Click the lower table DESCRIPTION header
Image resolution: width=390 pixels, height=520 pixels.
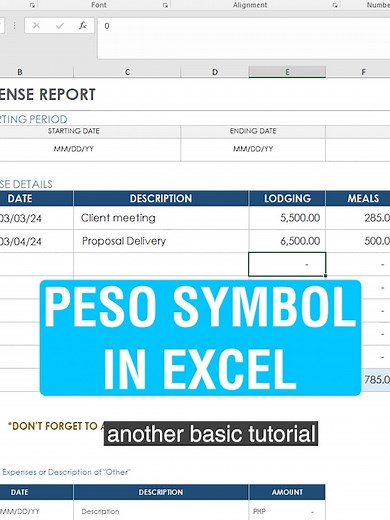point(161,492)
